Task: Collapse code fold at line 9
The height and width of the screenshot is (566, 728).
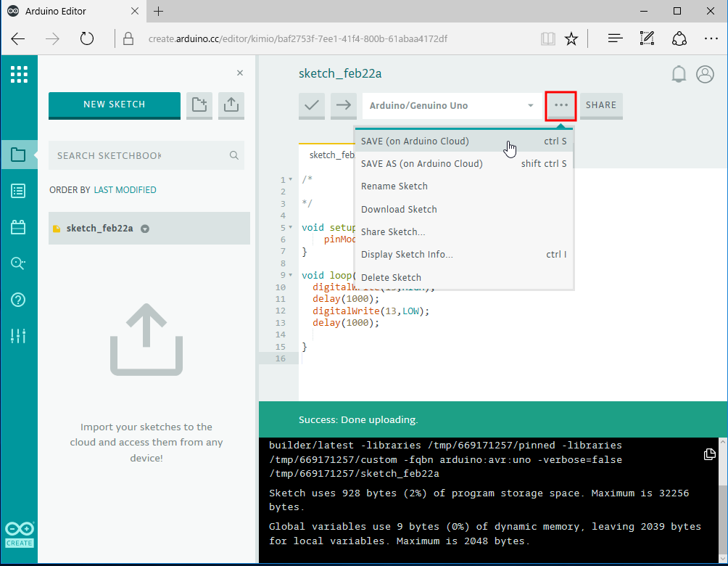Action: (291, 275)
